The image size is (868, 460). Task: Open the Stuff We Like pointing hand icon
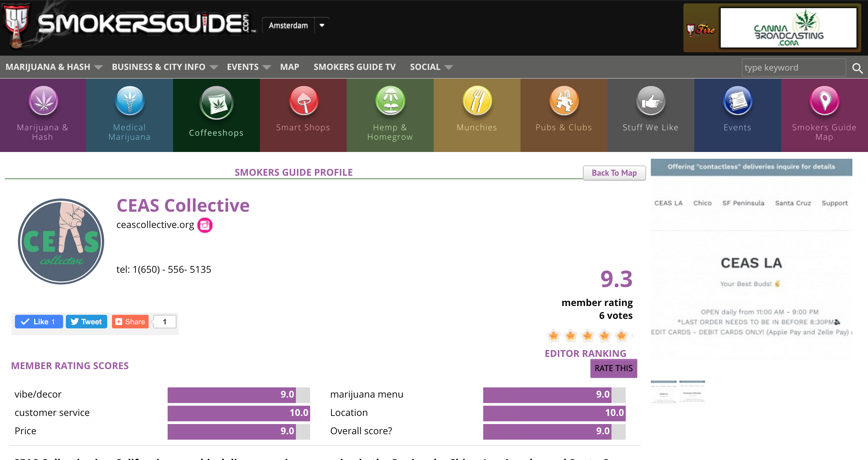click(x=651, y=101)
